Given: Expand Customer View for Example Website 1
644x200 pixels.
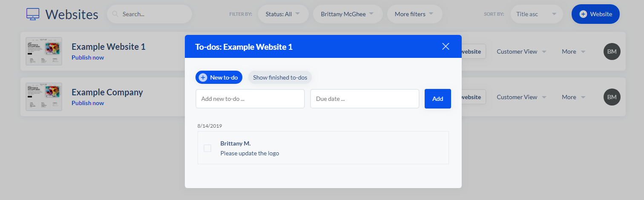Looking at the screenshot, I should tap(521, 51).
